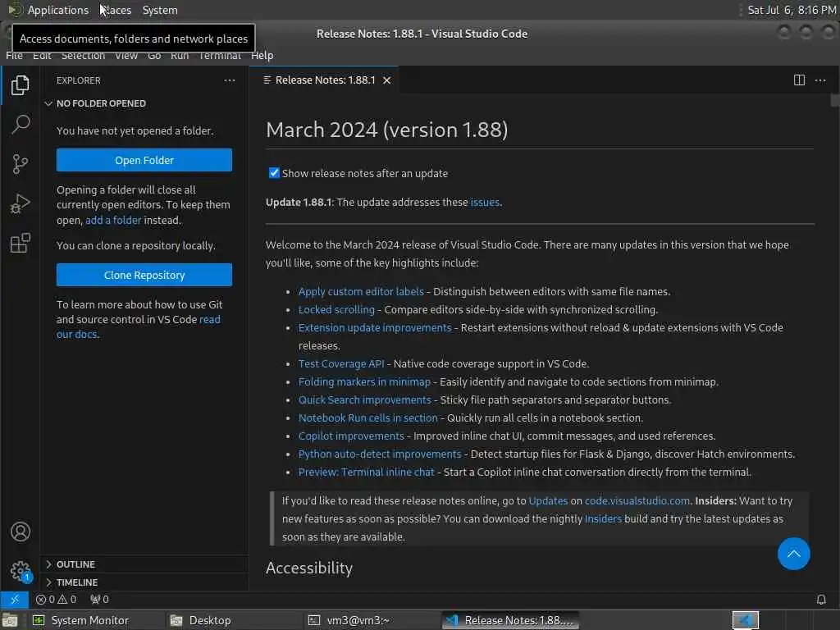Open the Locked scrolling link
Viewport: 840px width, 630px height.
click(x=336, y=309)
